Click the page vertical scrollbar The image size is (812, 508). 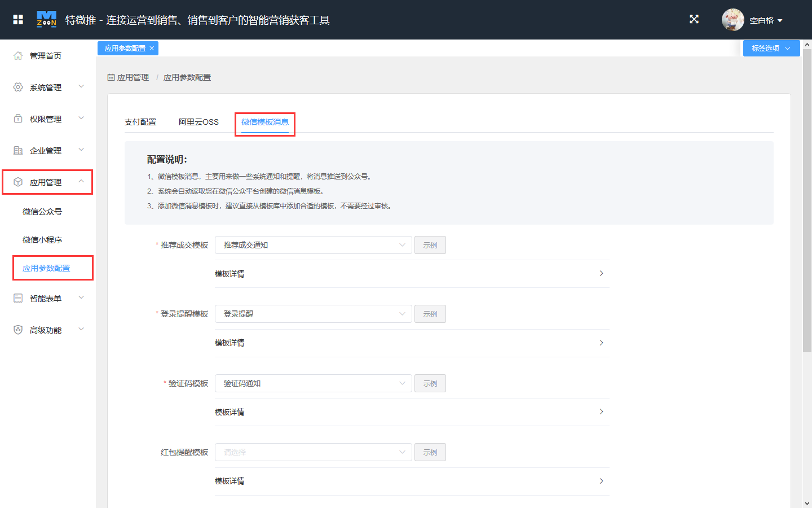click(807, 200)
